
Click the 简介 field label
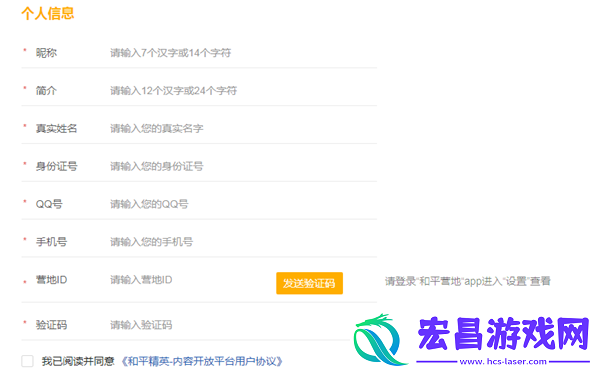point(46,91)
